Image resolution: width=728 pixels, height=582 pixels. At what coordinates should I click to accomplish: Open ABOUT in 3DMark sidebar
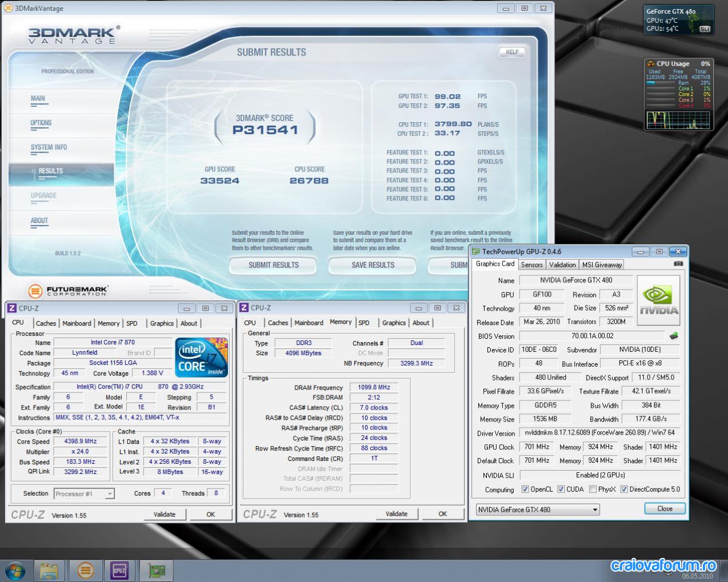click(39, 220)
